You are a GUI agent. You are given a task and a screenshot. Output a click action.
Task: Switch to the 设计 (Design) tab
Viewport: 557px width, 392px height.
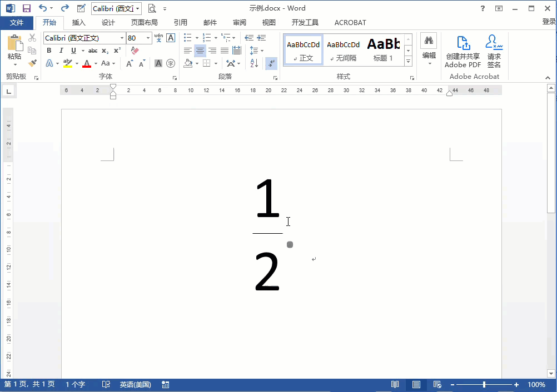coord(108,23)
